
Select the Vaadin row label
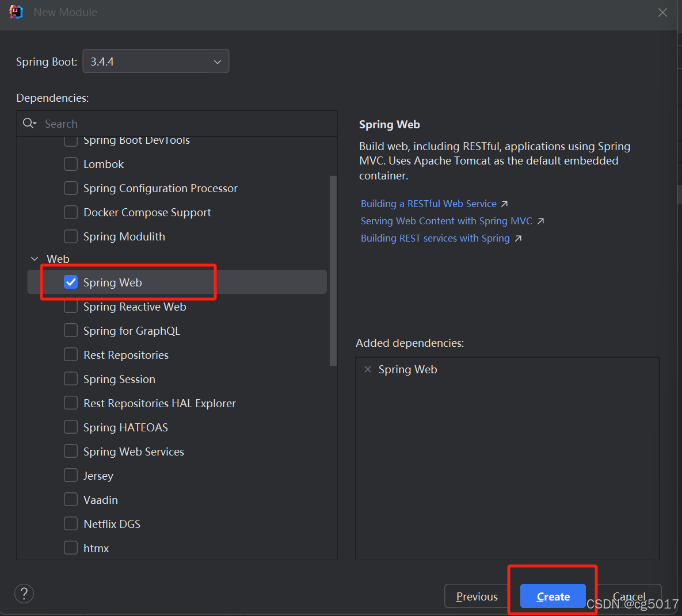click(x=101, y=500)
